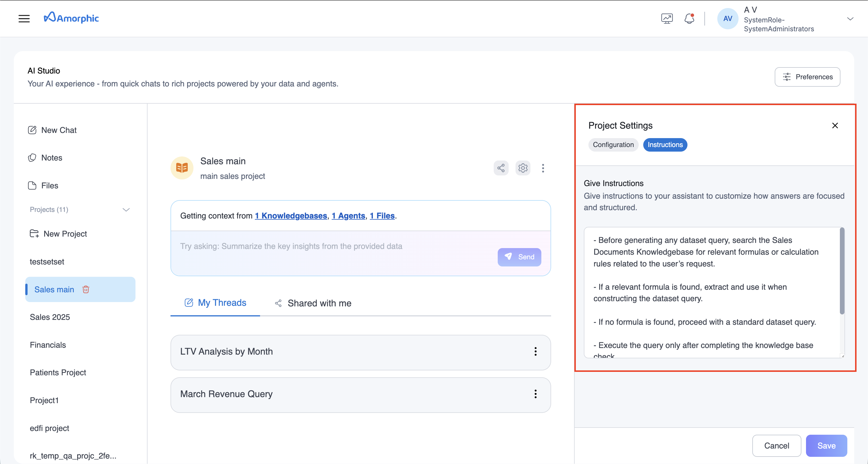
Task: Delete Sales main using trash icon
Action: pyautogui.click(x=86, y=289)
